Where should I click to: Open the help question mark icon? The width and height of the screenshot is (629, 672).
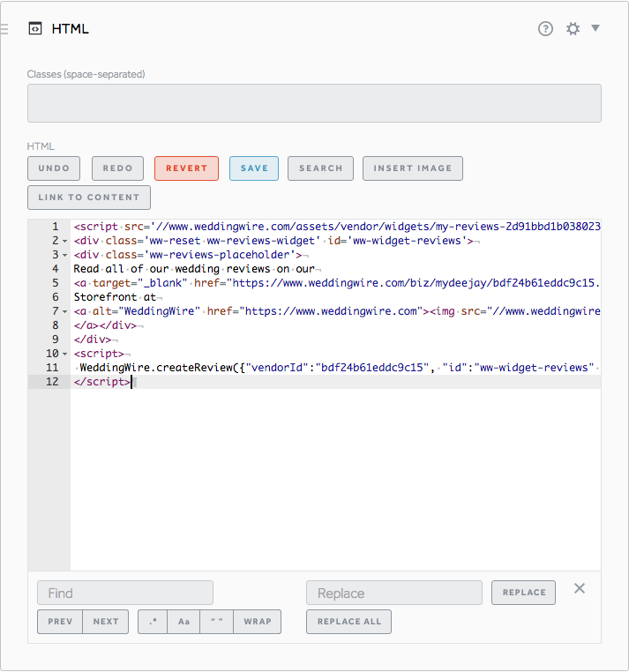click(545, 28)
